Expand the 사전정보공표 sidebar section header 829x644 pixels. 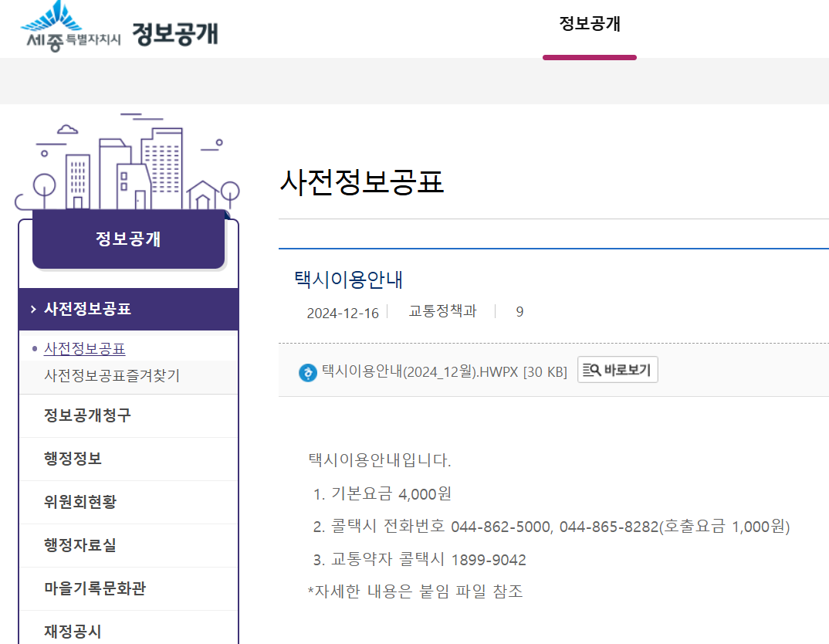pos(128,309)
